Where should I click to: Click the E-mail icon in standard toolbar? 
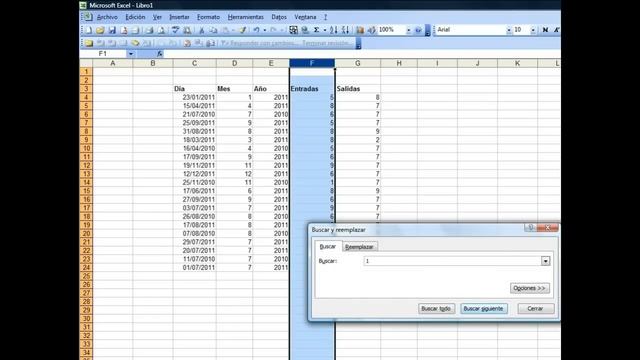[x=135, y=30]
